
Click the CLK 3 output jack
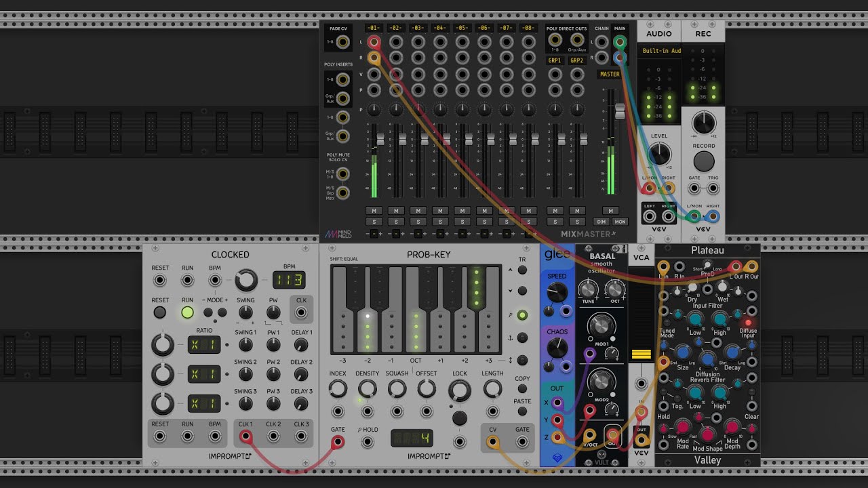[x=301, y=436]
